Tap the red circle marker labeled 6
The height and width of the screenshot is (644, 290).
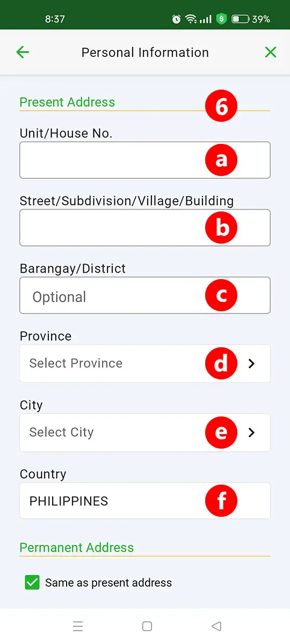point(221,106)
